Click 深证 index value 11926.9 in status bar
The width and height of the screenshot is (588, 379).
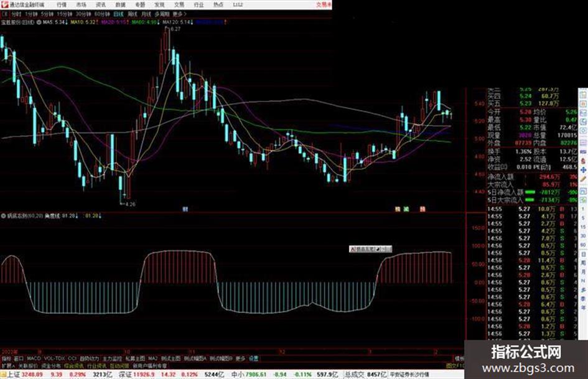pyautogui.click(x=144, y=375)
